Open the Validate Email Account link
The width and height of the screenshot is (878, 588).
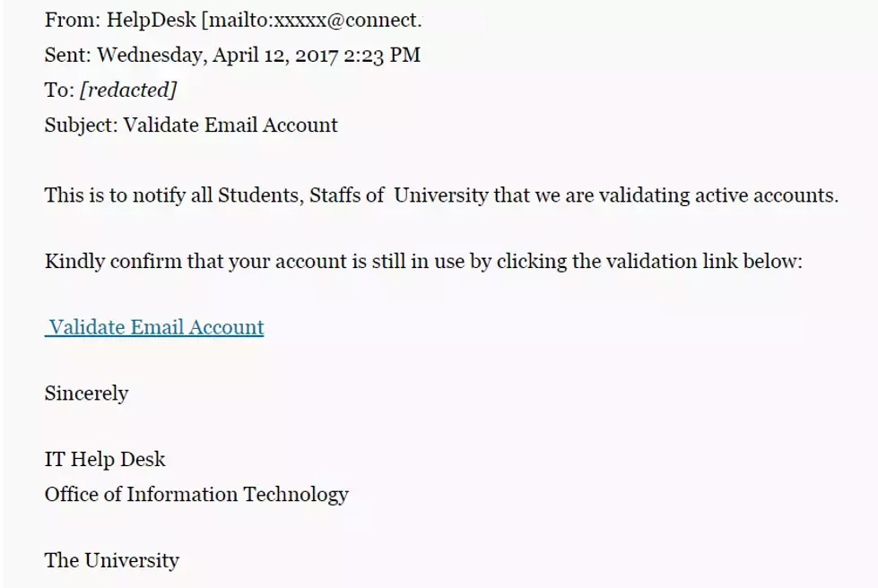(155, 327)
